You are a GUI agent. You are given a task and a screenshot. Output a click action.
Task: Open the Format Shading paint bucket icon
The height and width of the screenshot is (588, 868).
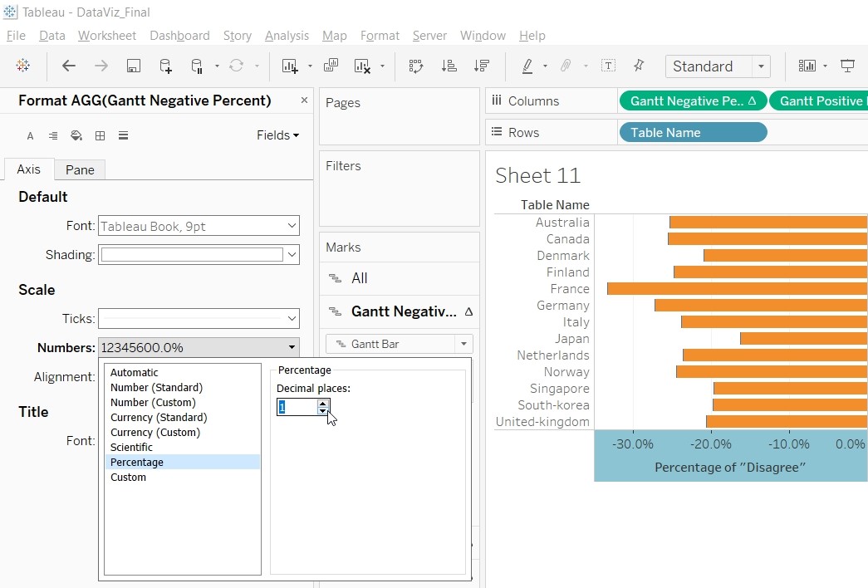pos(76,135)
